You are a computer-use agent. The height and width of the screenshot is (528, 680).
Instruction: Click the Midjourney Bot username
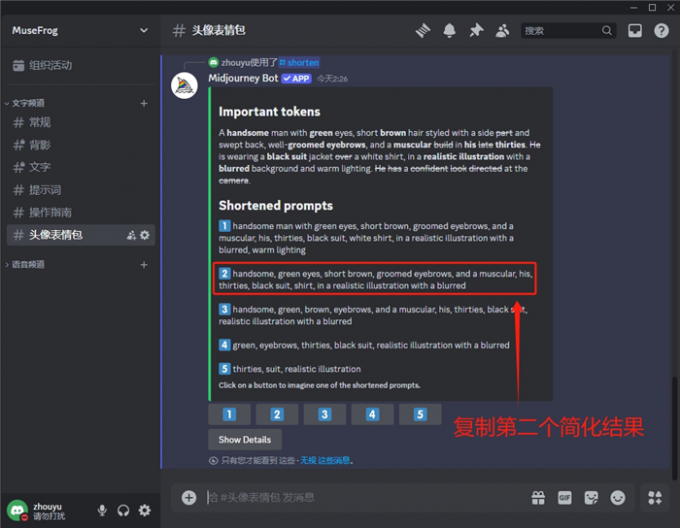click(243, 78)
